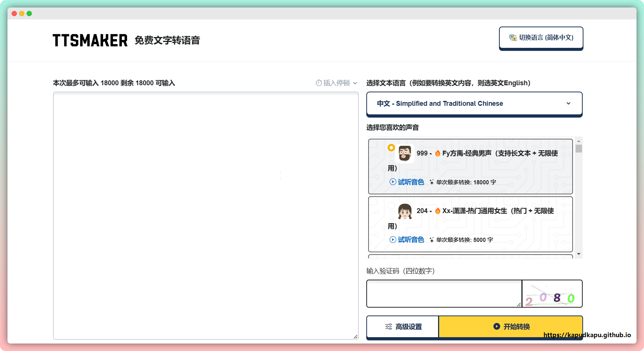The width and height of the screenshot is (644, 351).
Task: Click the bearded male avatar for voice 999
Action: tap(405, 154)
